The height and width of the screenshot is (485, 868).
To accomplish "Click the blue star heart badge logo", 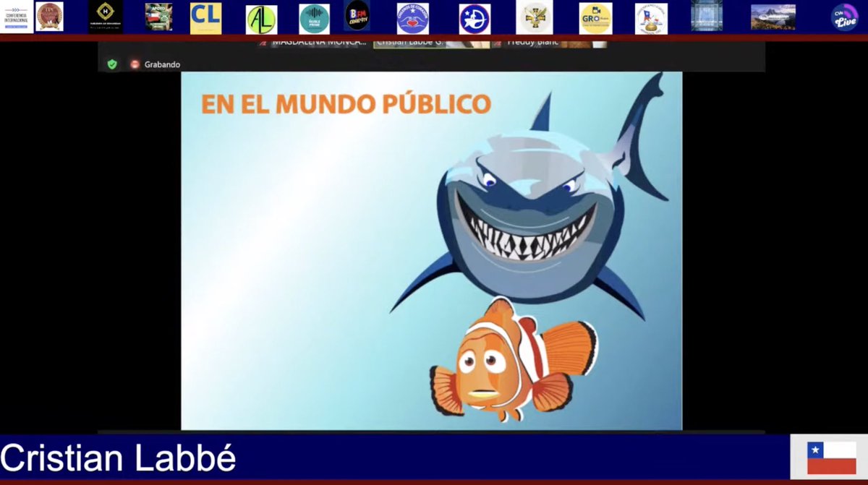I will 413,18.
